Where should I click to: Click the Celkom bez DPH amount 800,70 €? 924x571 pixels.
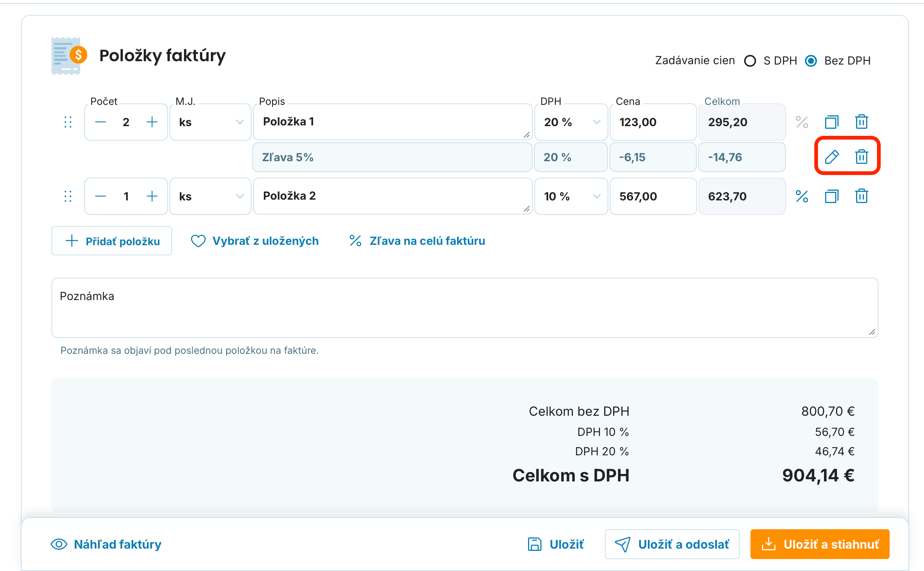tap(828, 411)
